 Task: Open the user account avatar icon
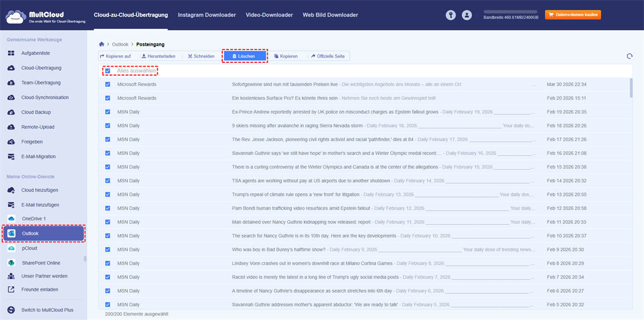pos(467,15)
